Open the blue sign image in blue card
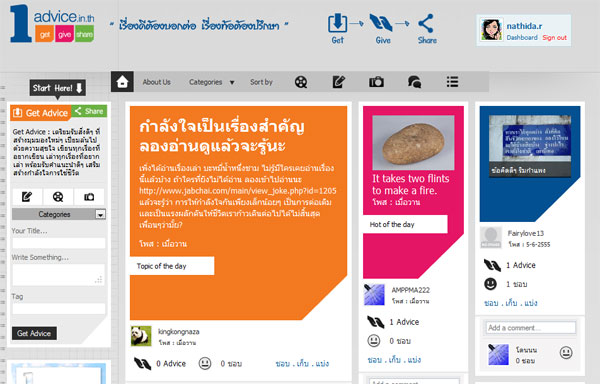600x384 pixels. 530,146
